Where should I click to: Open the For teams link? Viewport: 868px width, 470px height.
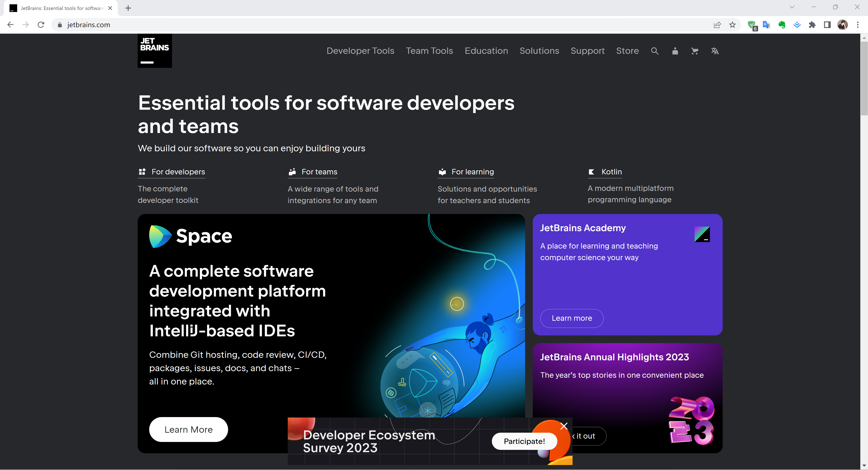coord(312,172)
